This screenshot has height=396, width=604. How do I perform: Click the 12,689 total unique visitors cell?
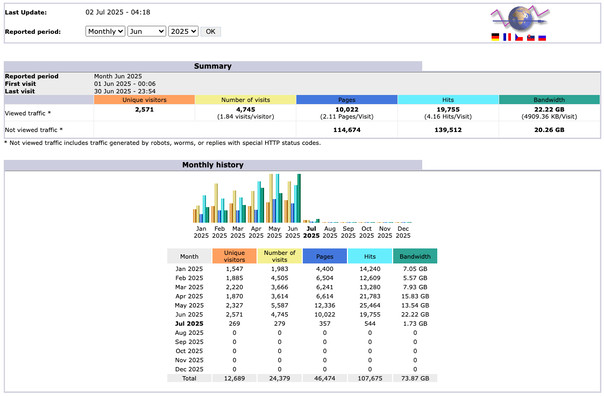click(x=234, y=379)
